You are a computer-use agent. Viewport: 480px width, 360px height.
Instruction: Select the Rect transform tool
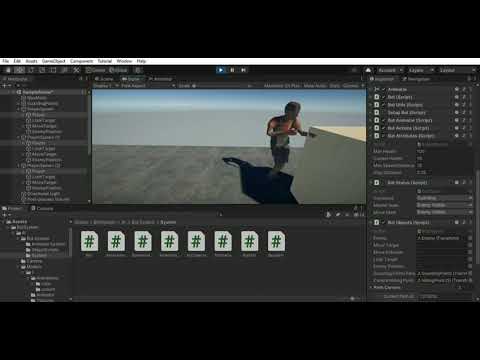(53, 70)
